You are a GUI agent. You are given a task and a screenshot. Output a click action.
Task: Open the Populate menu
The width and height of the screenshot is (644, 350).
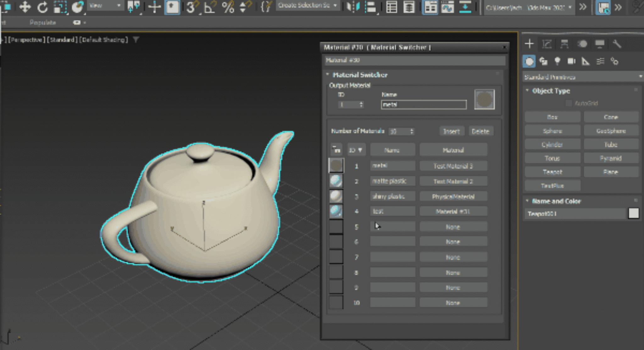click(x=43, y=22)
